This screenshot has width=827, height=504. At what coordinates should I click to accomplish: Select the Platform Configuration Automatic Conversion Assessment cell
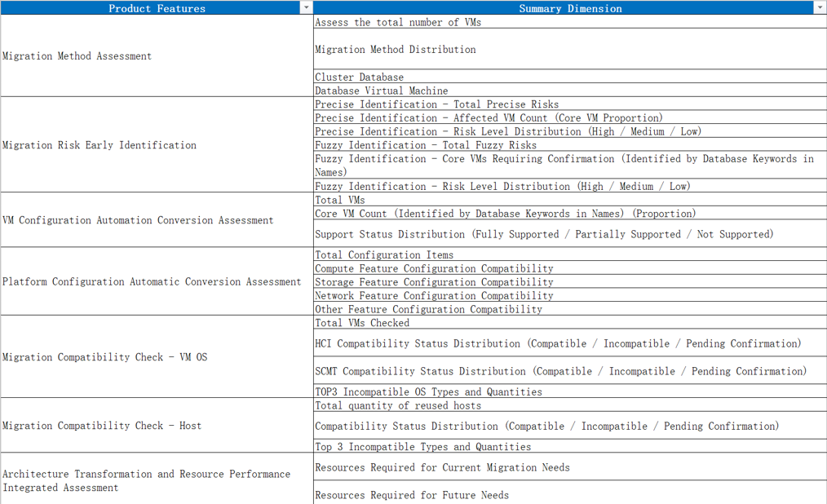[157, 281]
